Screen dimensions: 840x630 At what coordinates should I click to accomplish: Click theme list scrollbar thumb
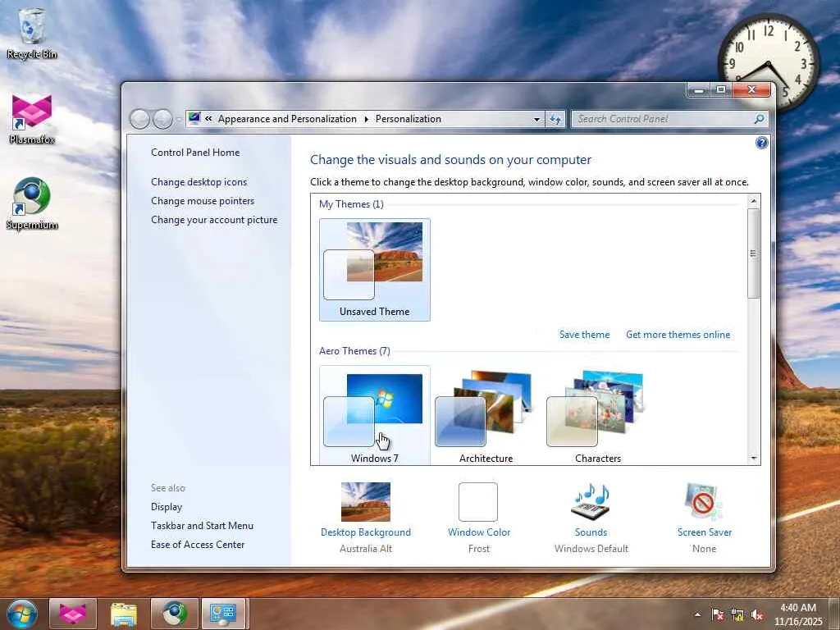(x=753, y=253)
